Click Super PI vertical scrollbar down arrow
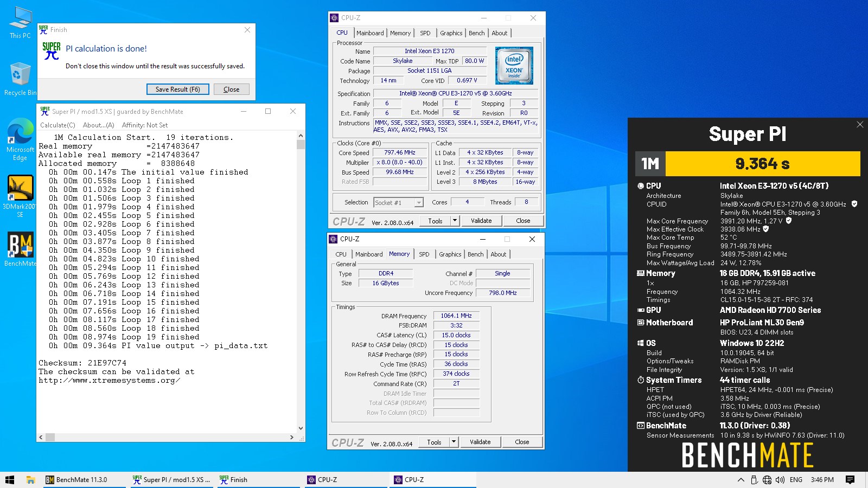The width and height of the screenshot is (868, 488). (301, 428)
